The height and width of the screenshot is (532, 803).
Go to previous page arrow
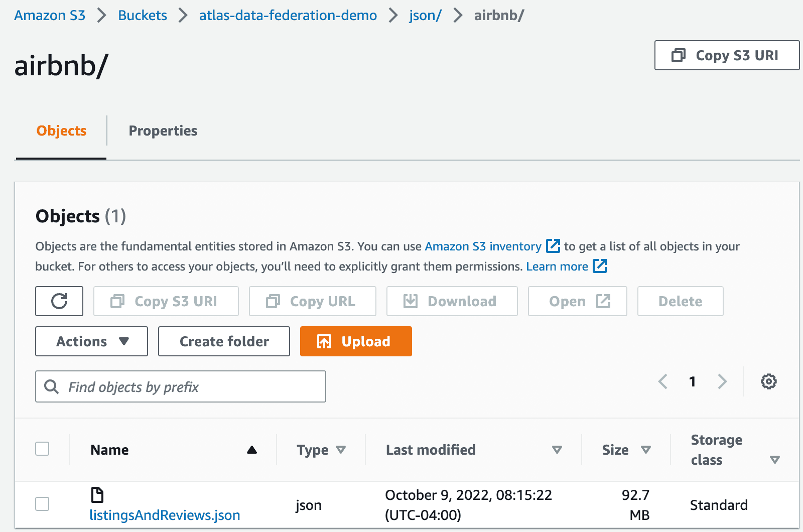(663, 381)
